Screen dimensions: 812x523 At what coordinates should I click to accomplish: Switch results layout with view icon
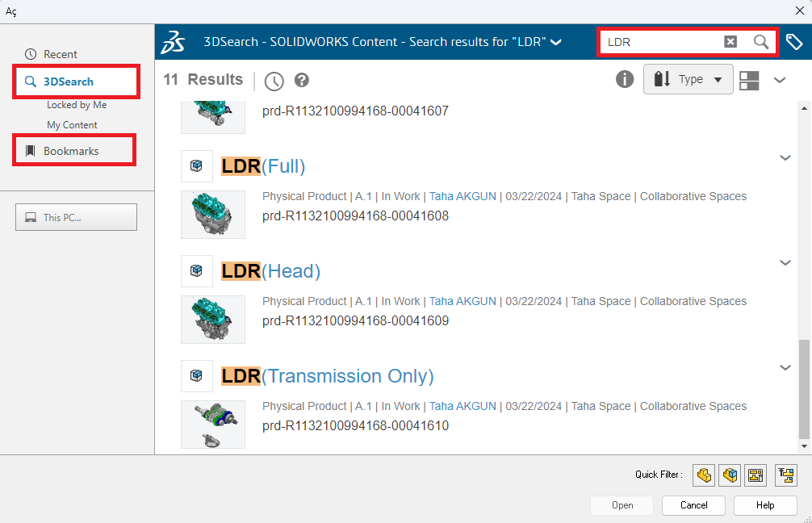(749, 80)
